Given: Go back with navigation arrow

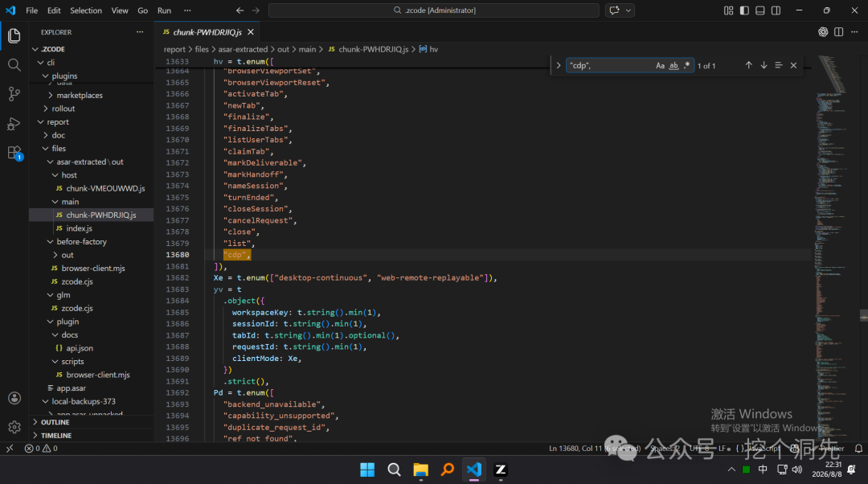Looking at the screenshot, I should [240, 10].
